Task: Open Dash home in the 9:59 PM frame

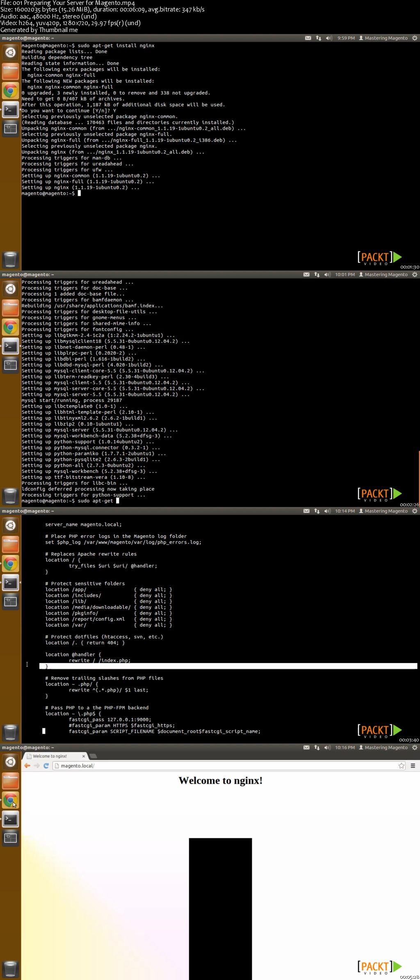Action: click(10, 52)
